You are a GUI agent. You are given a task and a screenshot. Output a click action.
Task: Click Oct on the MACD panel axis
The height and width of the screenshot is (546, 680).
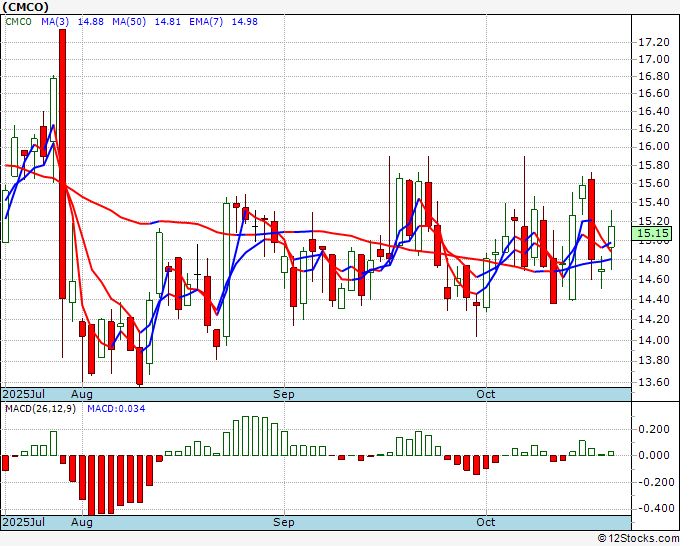coord(486,522)
